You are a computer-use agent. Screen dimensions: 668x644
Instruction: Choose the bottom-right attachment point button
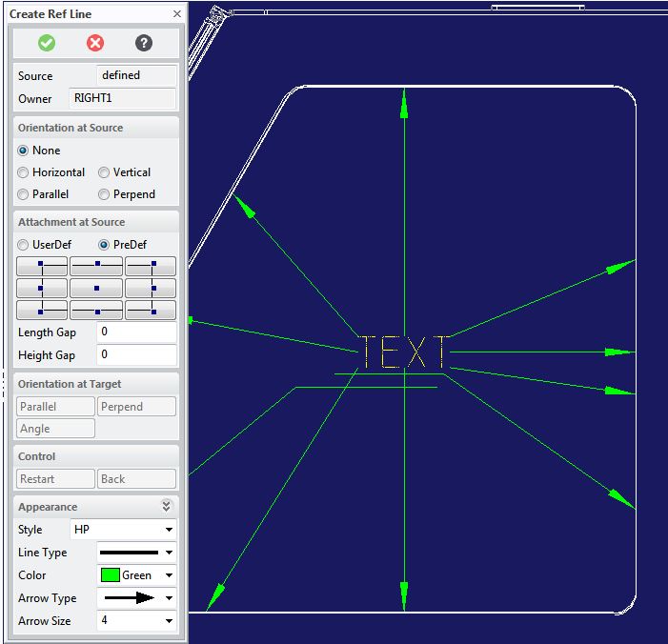coord(151,310)
